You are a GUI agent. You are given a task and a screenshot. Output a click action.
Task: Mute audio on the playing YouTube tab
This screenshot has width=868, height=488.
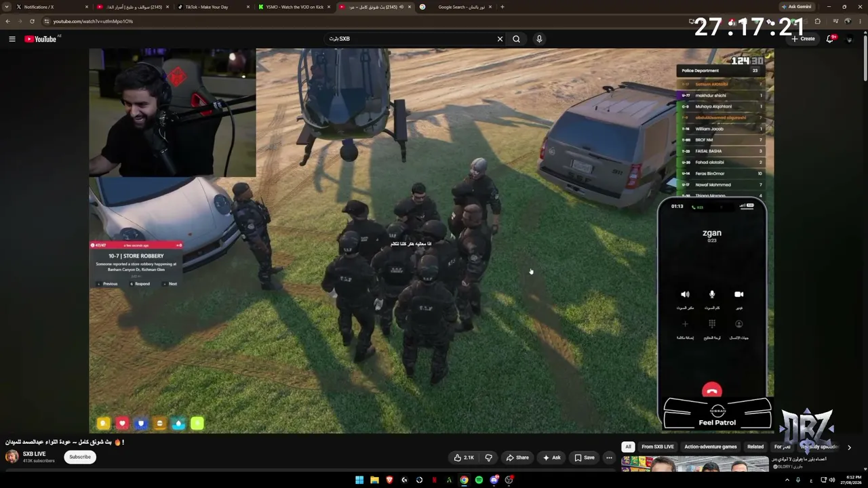coord(401,7)
